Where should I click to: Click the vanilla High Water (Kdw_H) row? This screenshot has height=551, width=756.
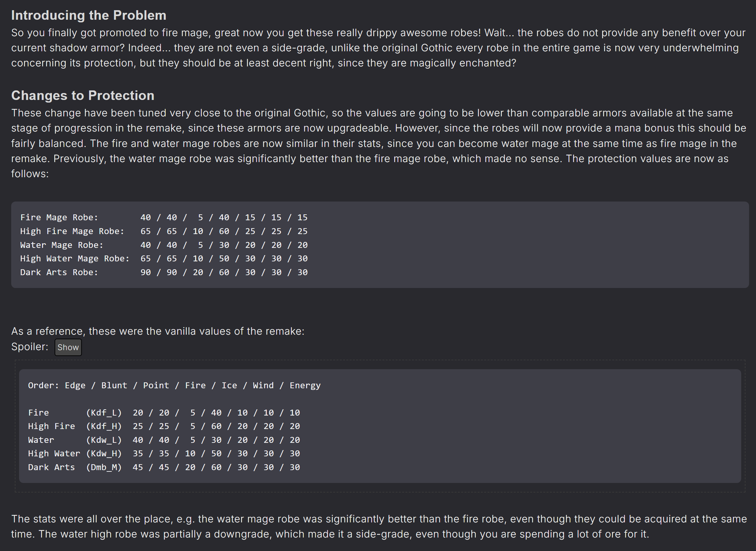[x=164, y=454]
